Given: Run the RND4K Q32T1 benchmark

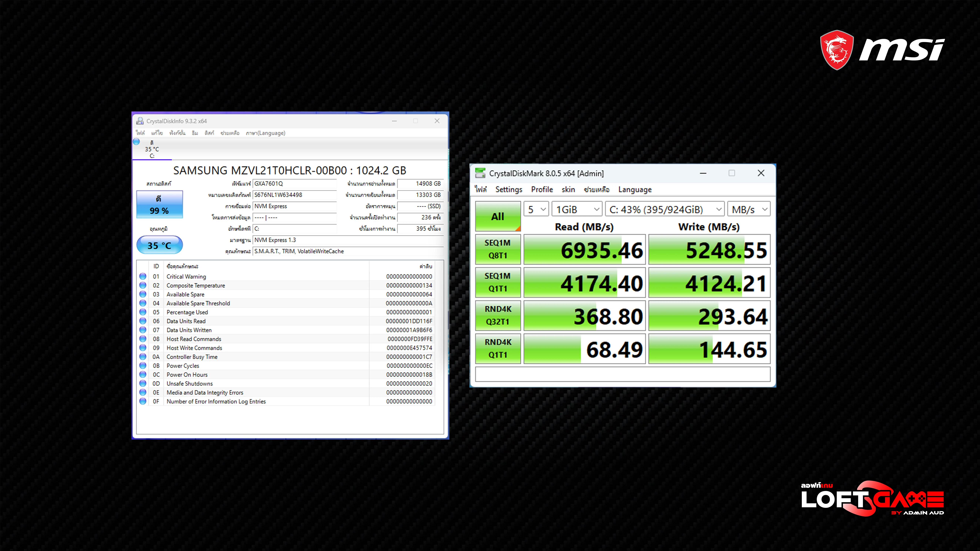Looking at the screenshot, I should point(498,315).
